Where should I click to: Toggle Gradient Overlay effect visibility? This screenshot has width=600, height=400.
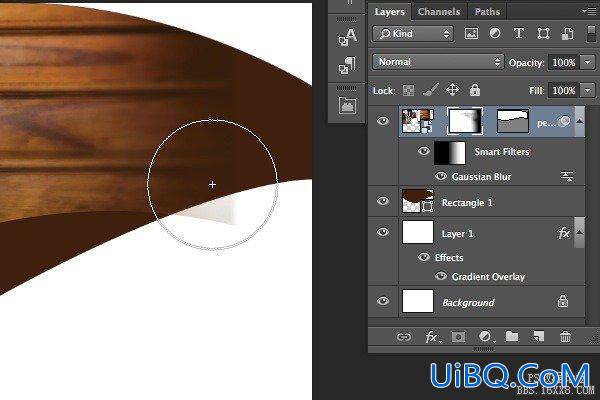pyautogui.click(x=441, y=276)
